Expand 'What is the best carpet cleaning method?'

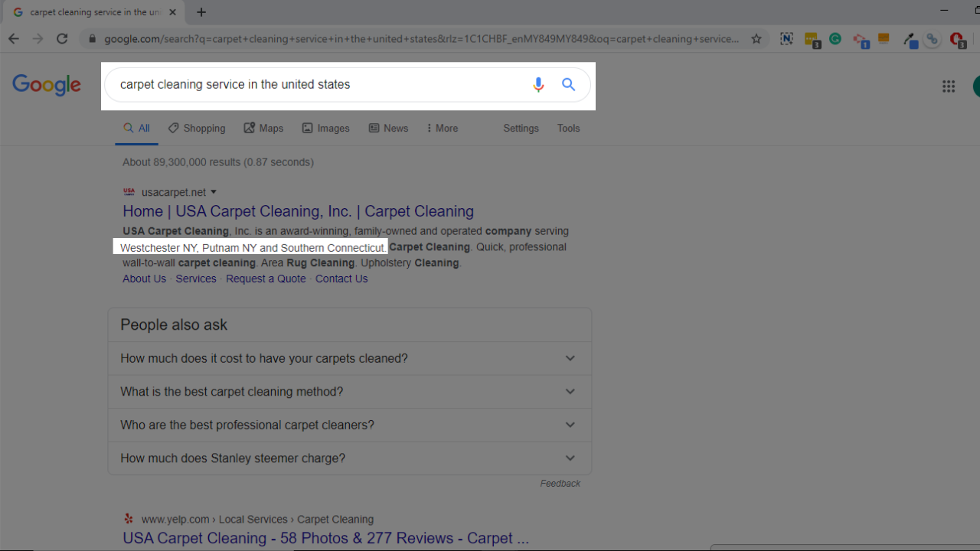pyautogui.click(x=349, y=392)
